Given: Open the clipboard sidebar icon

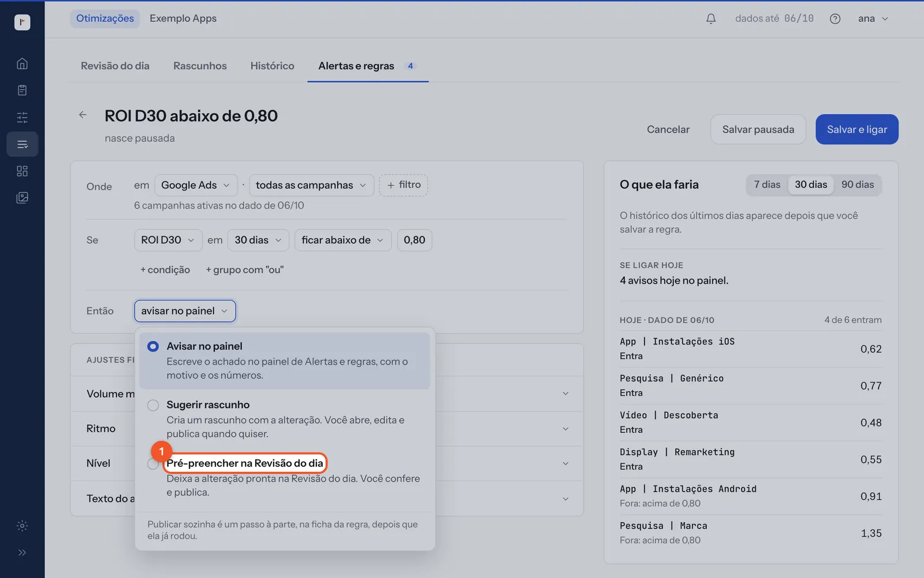Looking at the screenshot, I should point(22,90).
